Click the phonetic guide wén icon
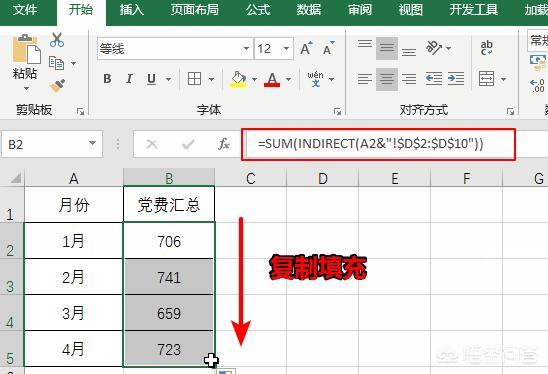Viewport: 548px width, 374px height. pos(316,79)
